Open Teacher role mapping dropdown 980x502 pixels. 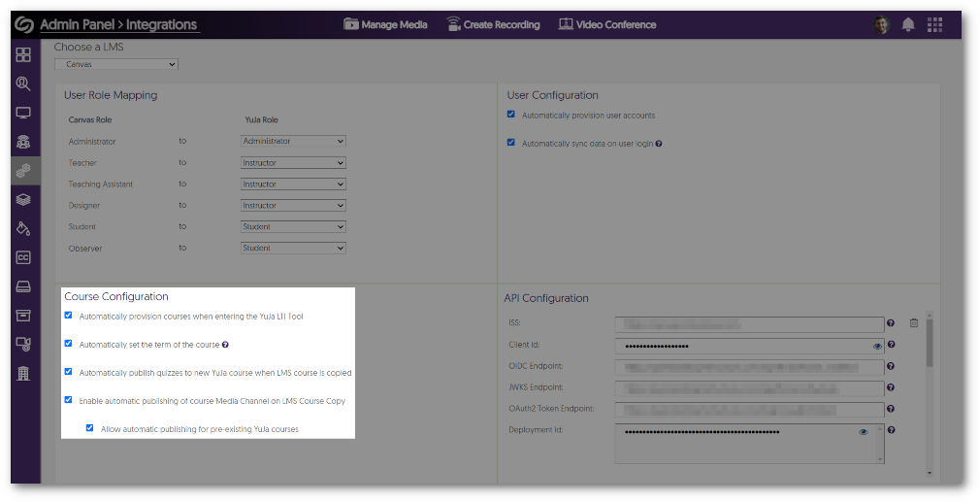coord(293,163)
